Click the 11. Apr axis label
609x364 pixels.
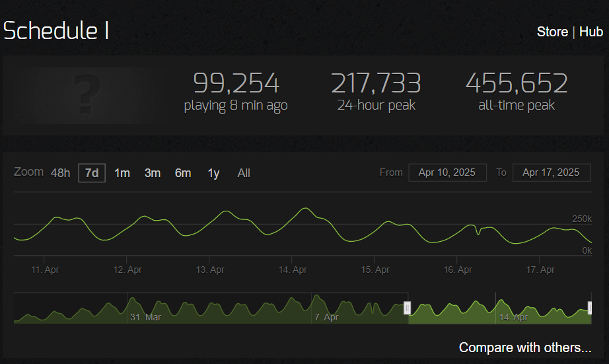[45, 270]
